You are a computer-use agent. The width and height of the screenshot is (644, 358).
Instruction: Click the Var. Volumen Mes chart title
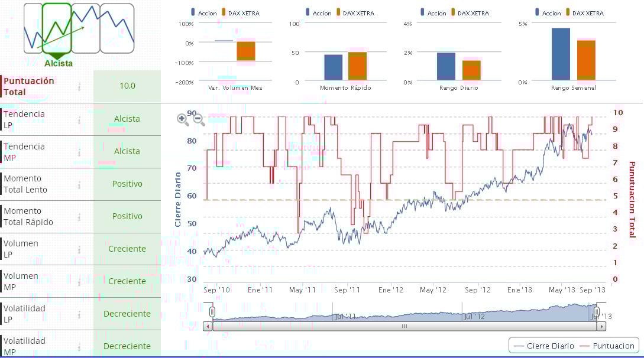point(235,88)
